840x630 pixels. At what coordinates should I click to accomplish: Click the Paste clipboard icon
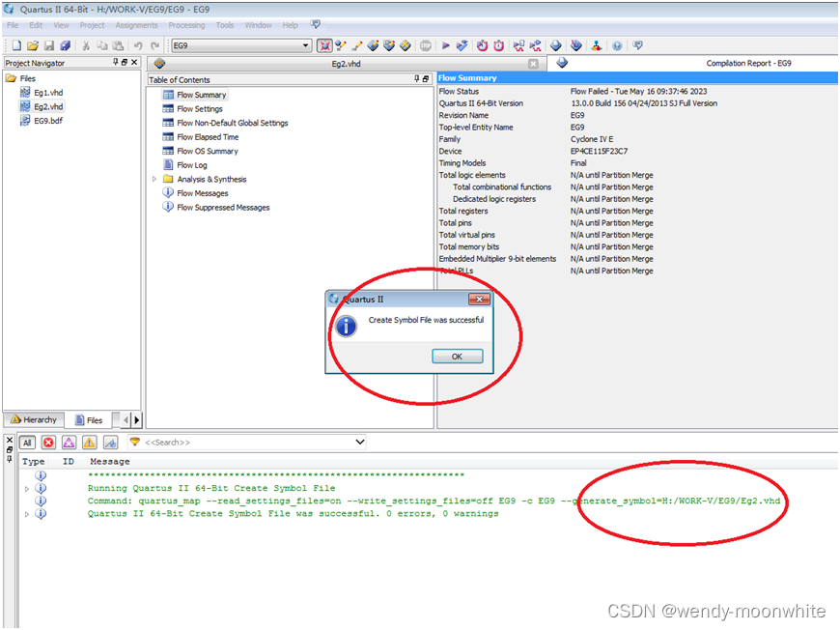tap(118, 45)
